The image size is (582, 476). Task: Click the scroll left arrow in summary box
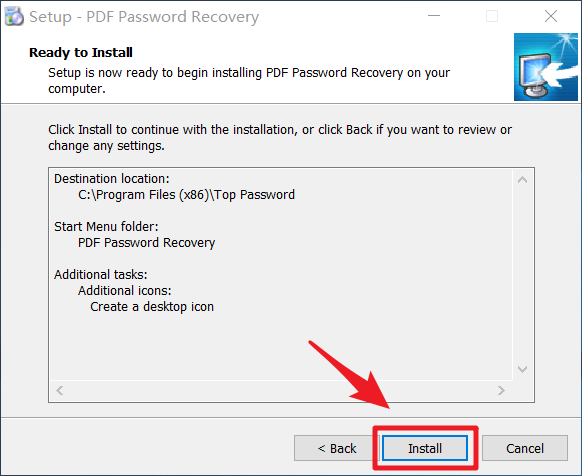coord(60,390)
